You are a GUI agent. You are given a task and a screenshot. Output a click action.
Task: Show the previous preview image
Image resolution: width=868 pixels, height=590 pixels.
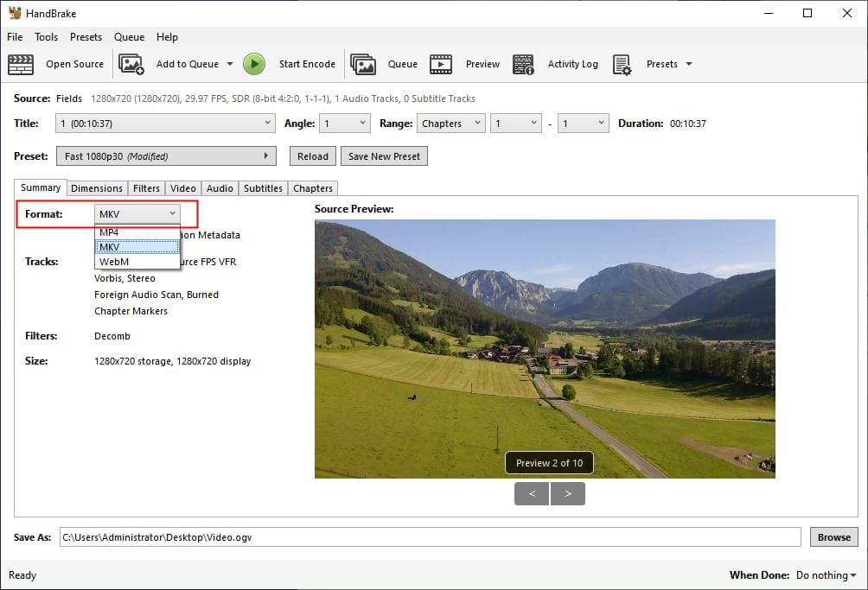(x=532, y=494)
